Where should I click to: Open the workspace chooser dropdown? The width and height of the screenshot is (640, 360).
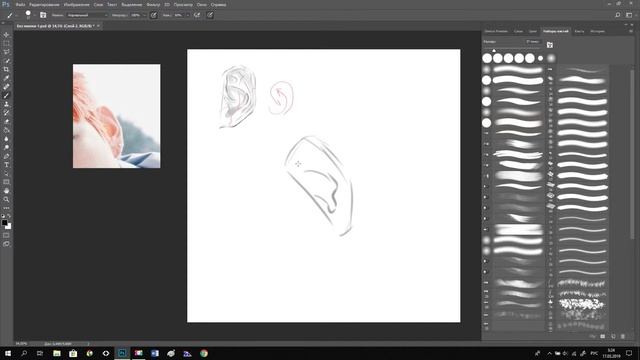[x=629, y=15]
